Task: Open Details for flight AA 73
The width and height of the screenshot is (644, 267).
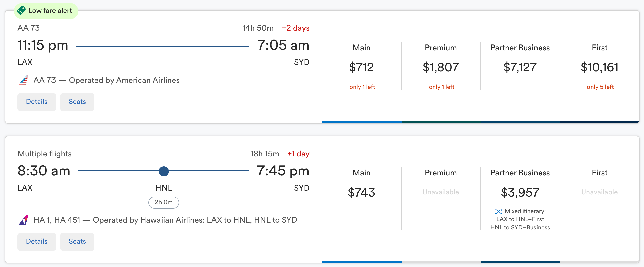Action: 37,102
